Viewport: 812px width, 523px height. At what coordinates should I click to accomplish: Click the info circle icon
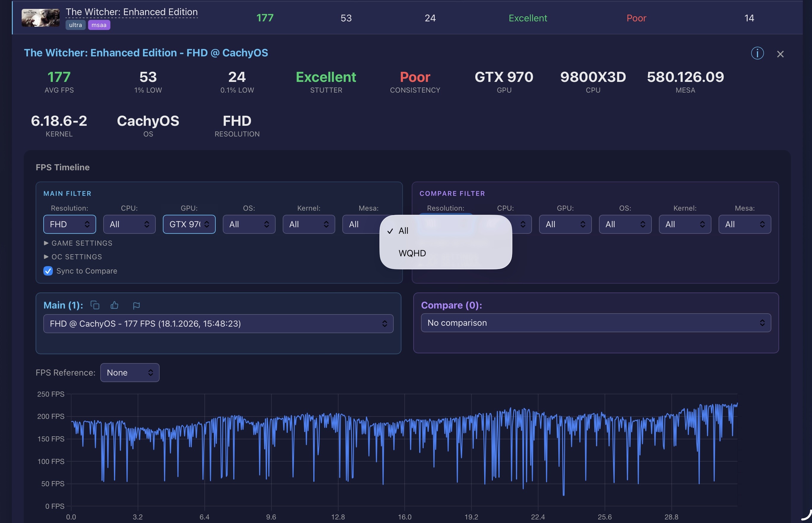757,53
